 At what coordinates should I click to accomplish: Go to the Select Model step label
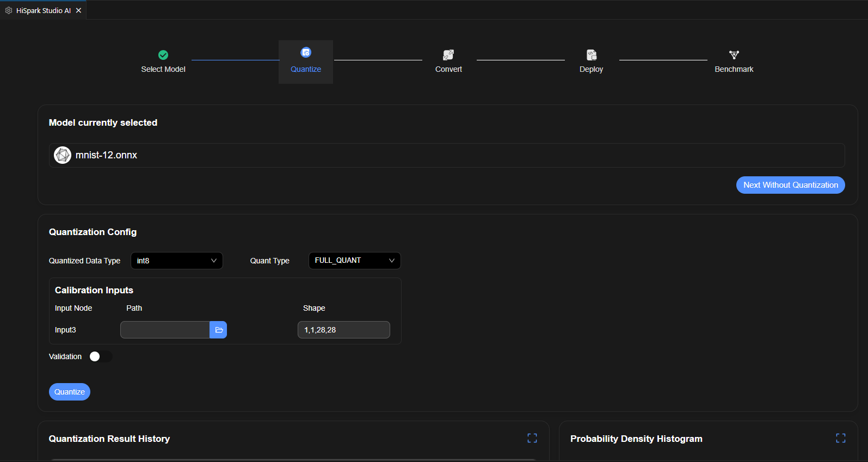(x=163, y=69)
